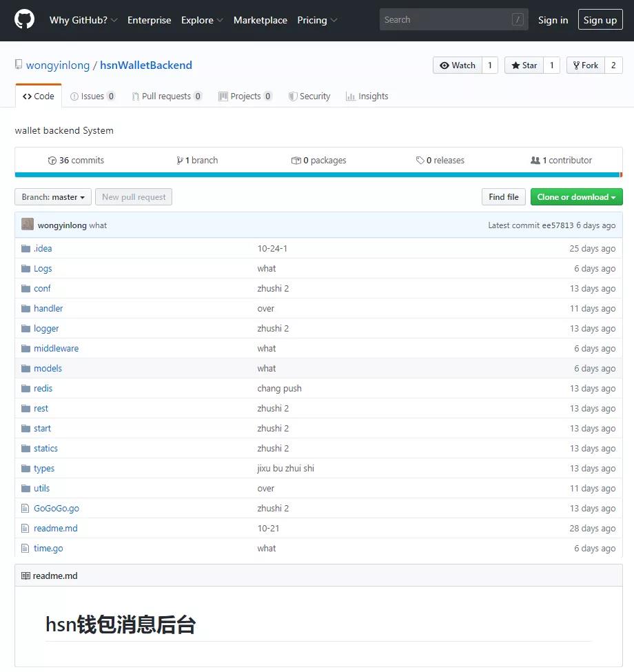Click the redis folder icon

[x=25, y=389]
